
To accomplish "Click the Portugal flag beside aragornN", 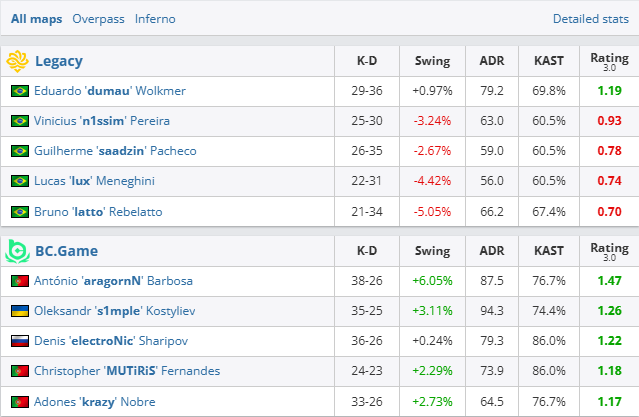I will (19, 281).
